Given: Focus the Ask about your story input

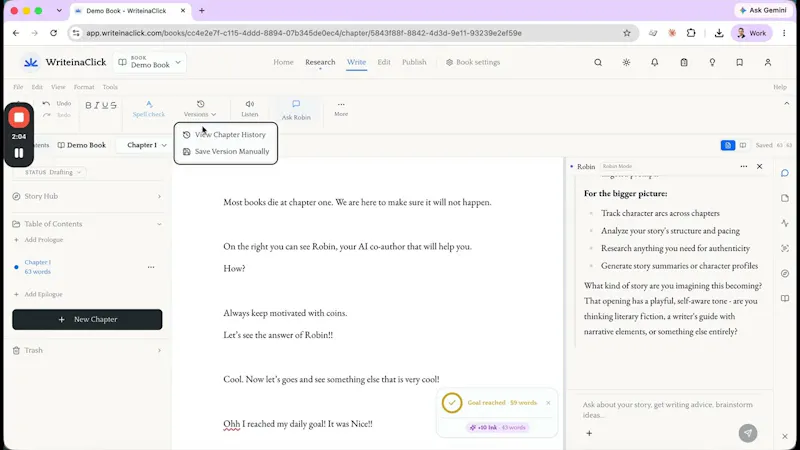Looking at the screenshot, I should 671,410.
